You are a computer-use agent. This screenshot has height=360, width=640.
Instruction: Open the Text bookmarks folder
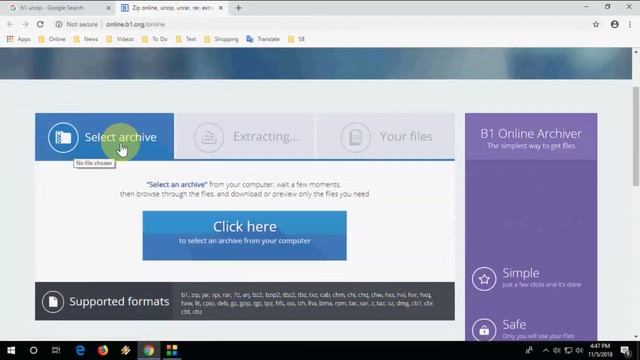pos(186,39)
